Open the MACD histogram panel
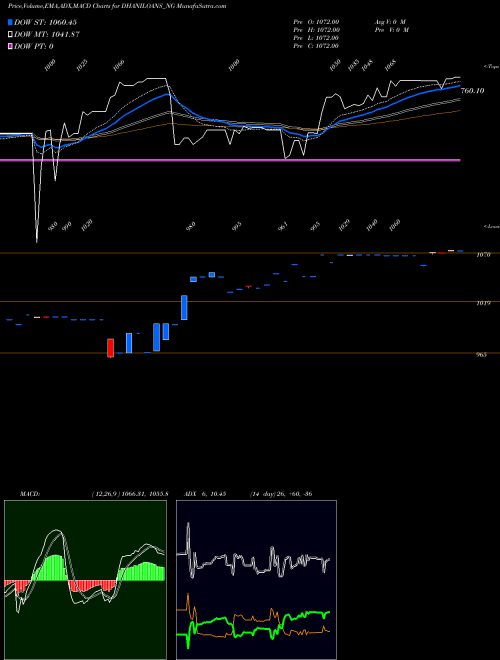 tap(85, 580)
